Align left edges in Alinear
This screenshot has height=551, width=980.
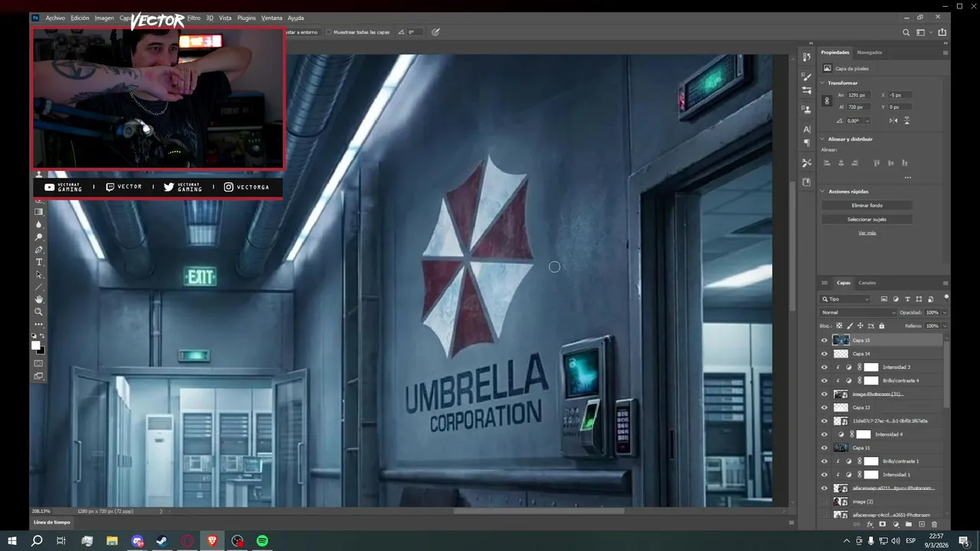coord(827,163)
